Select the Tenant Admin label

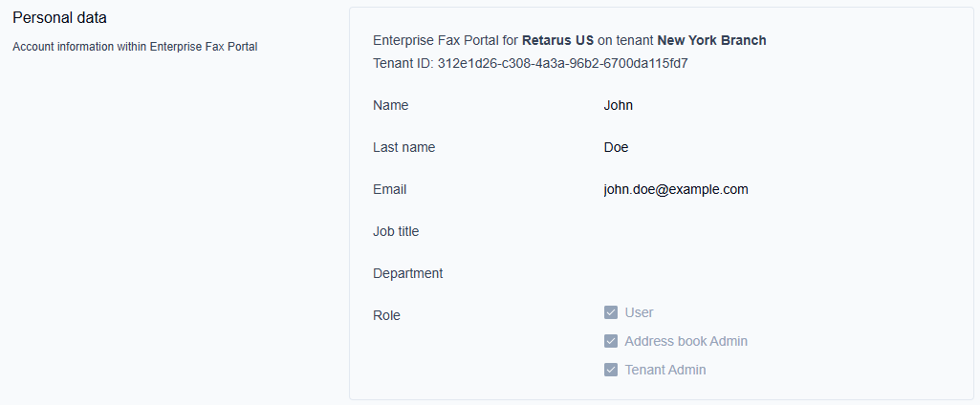click(665, 370)
